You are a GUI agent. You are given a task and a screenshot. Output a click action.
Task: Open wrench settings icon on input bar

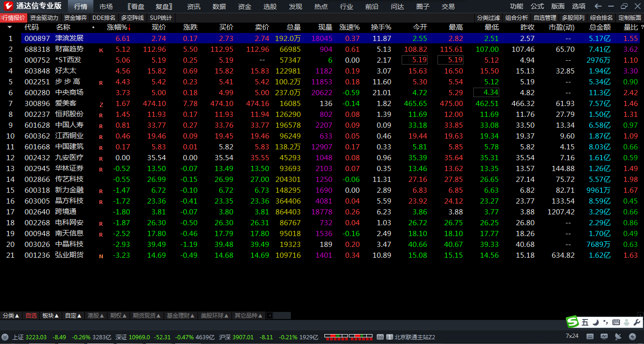637,322
